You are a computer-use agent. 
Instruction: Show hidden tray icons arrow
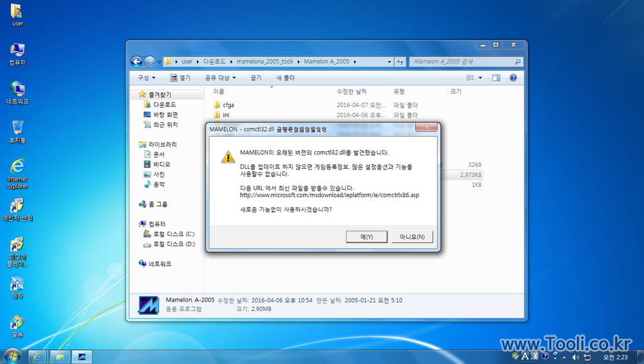click(564, 357)
